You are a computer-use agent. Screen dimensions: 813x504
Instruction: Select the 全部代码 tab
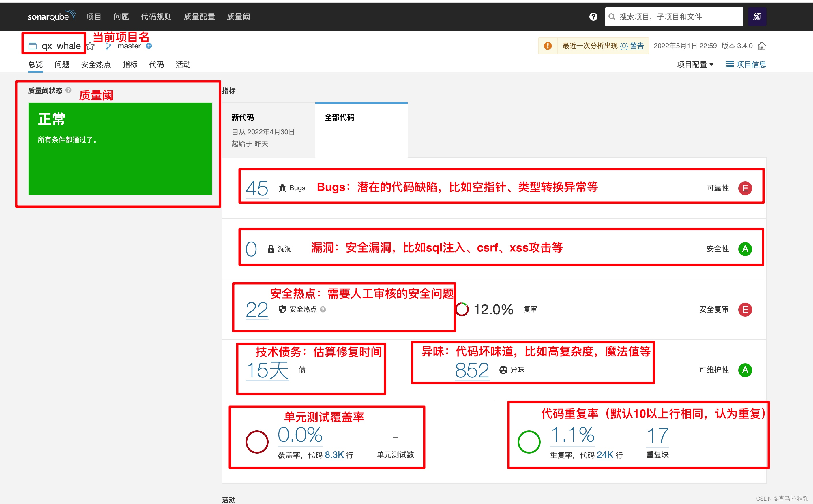click(361, 130)
